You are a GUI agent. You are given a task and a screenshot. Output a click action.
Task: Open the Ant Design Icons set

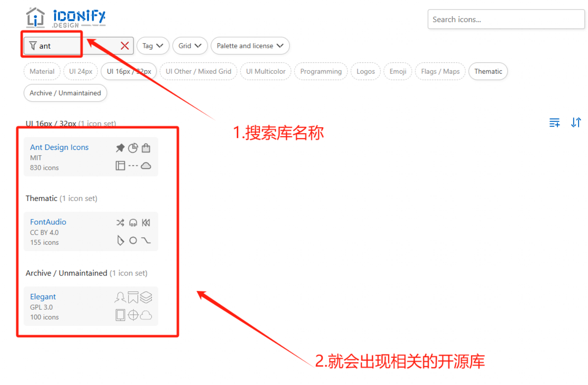[59, 147]
